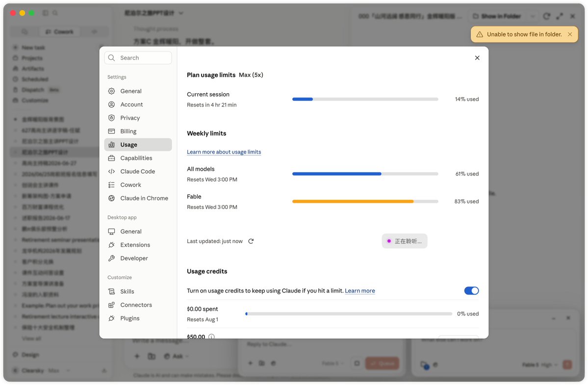Click the warning icon in the toast notification
The image size is (588, 385).
tap(479, 34)
